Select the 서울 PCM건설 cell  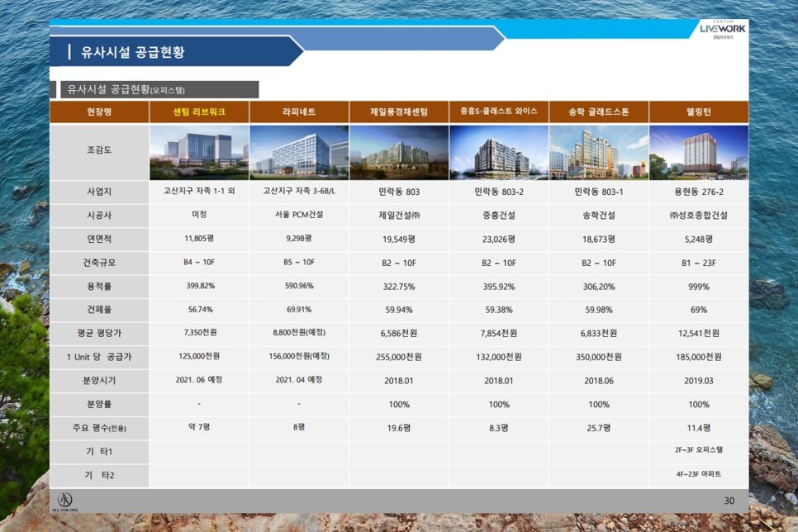[x=299, y=214]
